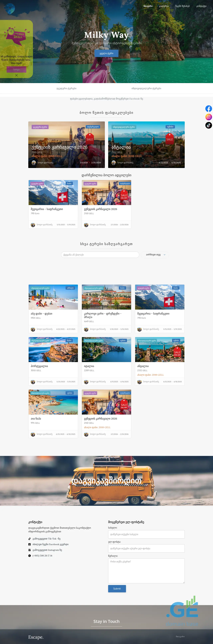Image resolution: width=213 pixels, height=644 pixels.
Task: Click the name input field
Action: [x=146, y=534]
